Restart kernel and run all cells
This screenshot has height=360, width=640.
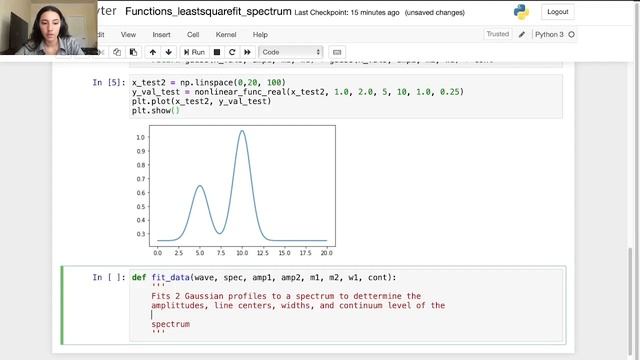point(247,52)
